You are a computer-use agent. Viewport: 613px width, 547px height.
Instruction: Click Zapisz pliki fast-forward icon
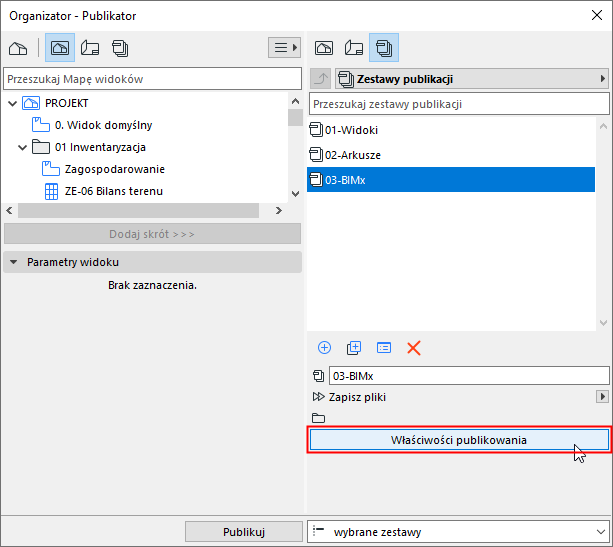pyautogui.click(x=319, y=397)
